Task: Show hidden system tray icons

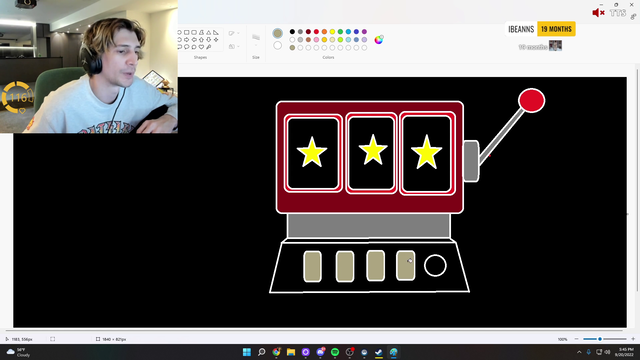Action: [x=579, y=352]
